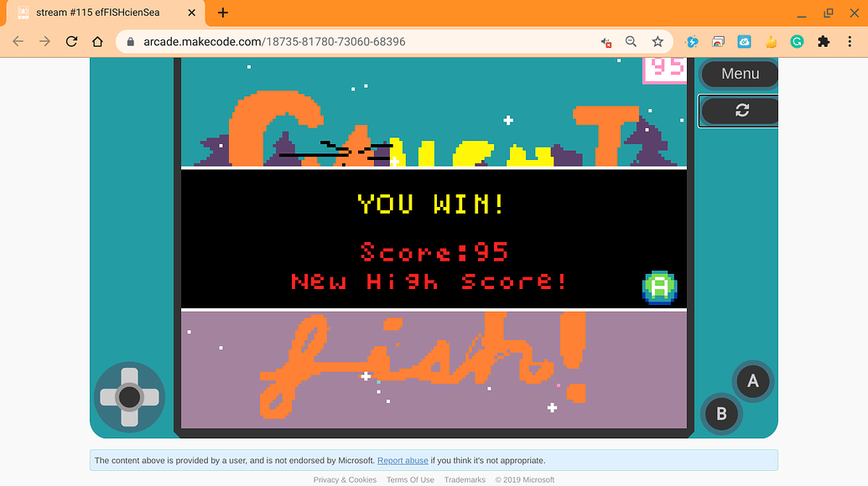This screenshot has width=868, height=486.
Task: Click the blue cloud extension icon
Action: (744, 40)
